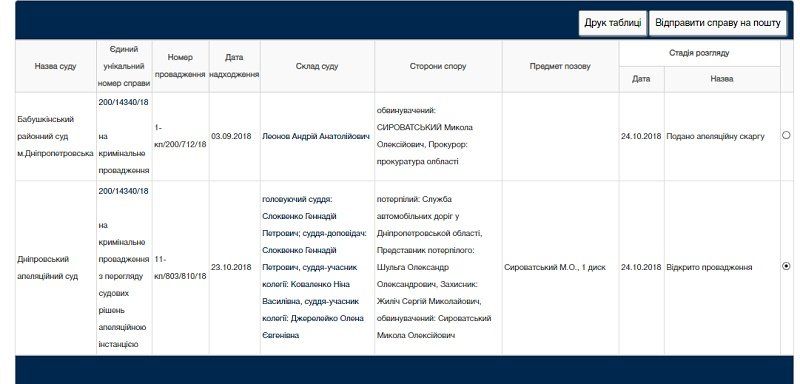Click 'Бабушкінський районний суд м.Дніпропетровська' cell

[x=56, y=136]
